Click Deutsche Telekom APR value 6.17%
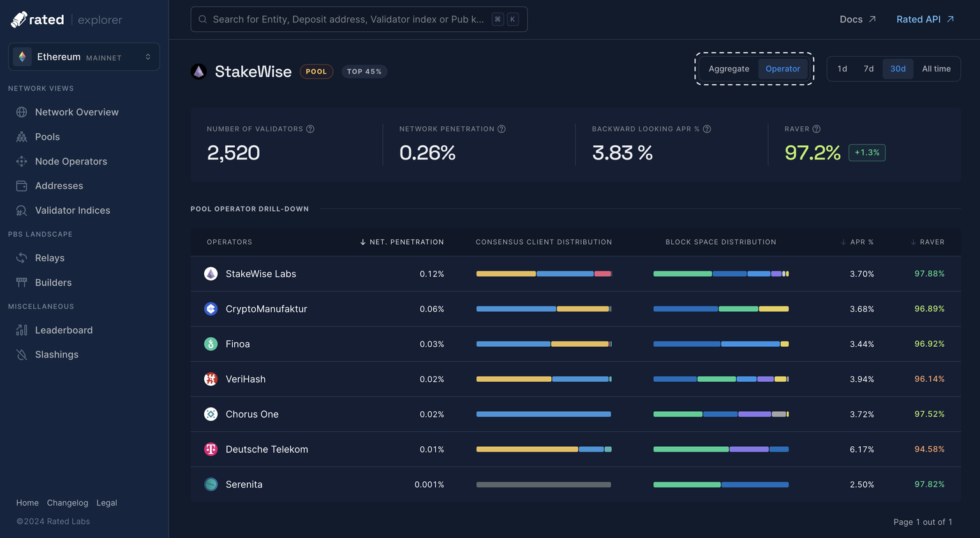Screen dimensions: 980x538 [x=862, y=449]
